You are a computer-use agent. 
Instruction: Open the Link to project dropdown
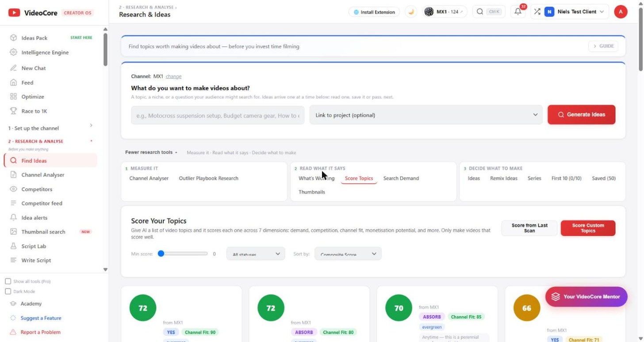pyautogui.click(x=426, y=115)
